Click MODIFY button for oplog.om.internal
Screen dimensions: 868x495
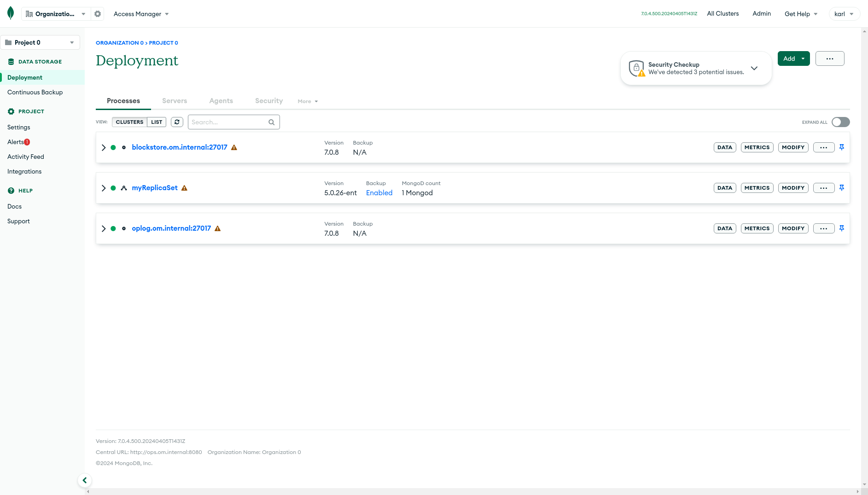(793, 228)
